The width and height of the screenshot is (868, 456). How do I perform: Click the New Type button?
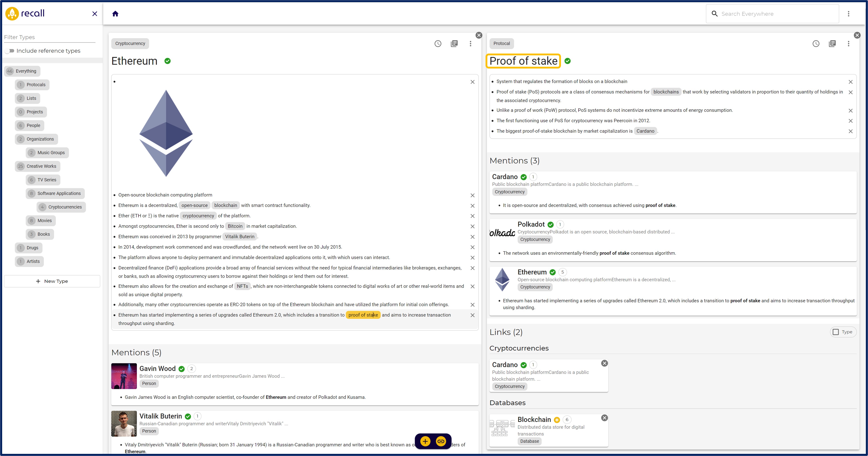pyautogui.click(x=52, y=281)
